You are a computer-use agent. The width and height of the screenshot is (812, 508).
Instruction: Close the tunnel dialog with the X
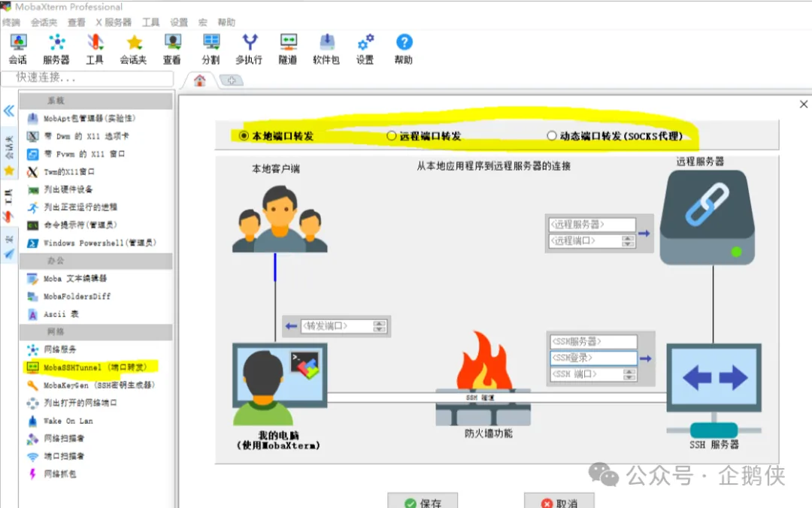coord(803,104)
